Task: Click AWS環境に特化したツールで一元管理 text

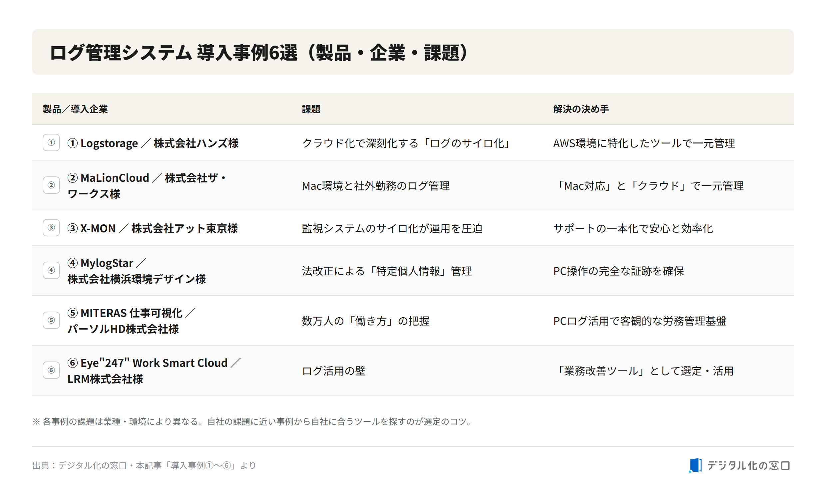Action: coord(644,143)
